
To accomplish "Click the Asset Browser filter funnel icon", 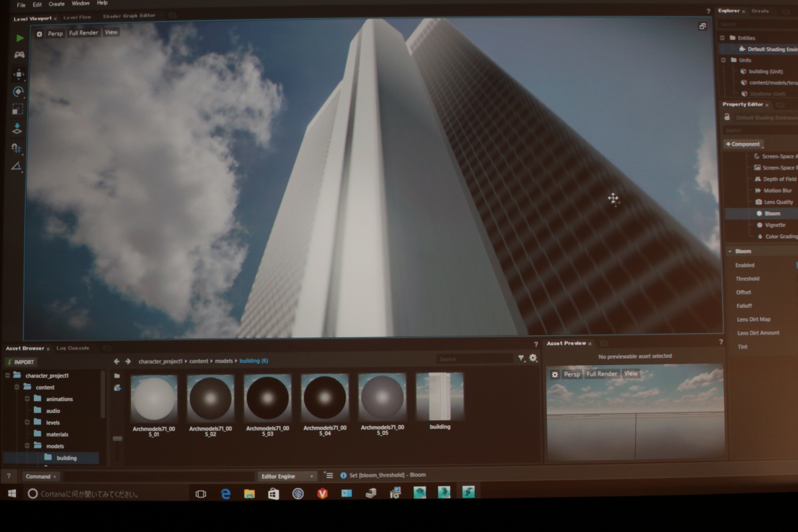I will [x=521, y=358].
